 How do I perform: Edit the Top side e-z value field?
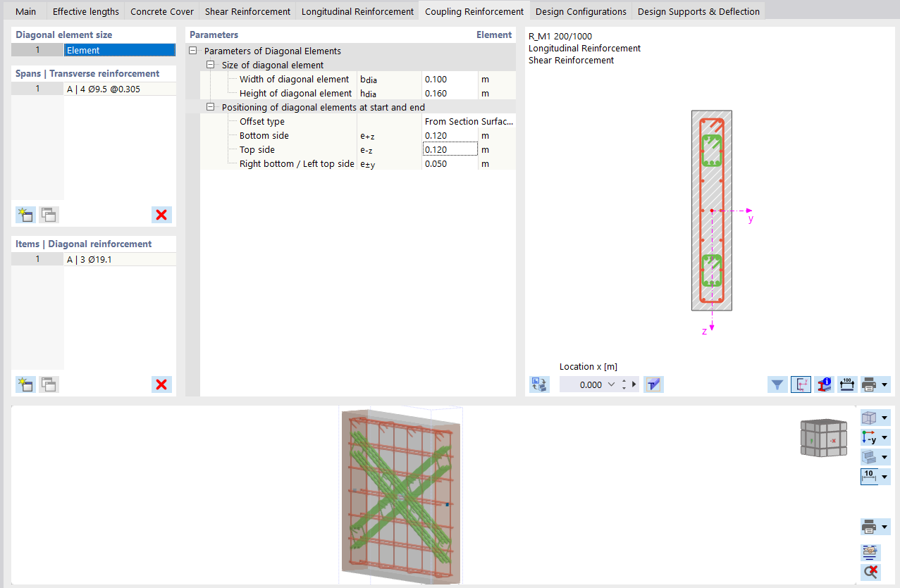pos(449,149)
